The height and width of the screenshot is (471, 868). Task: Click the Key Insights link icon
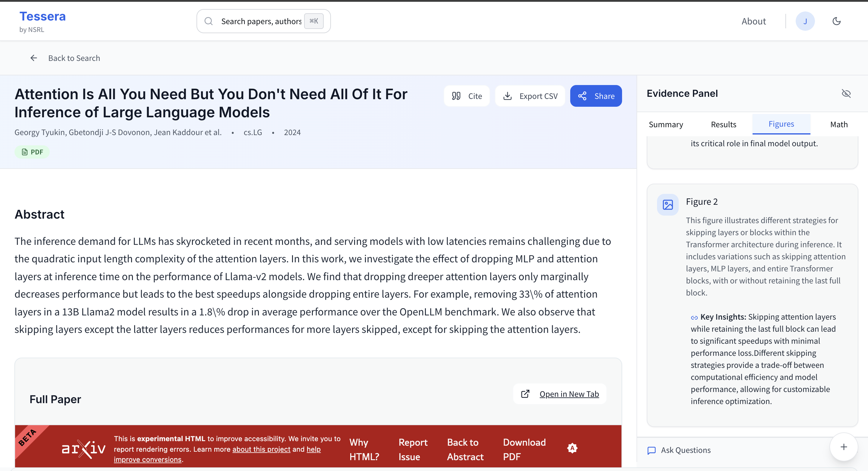click(694, 318)
